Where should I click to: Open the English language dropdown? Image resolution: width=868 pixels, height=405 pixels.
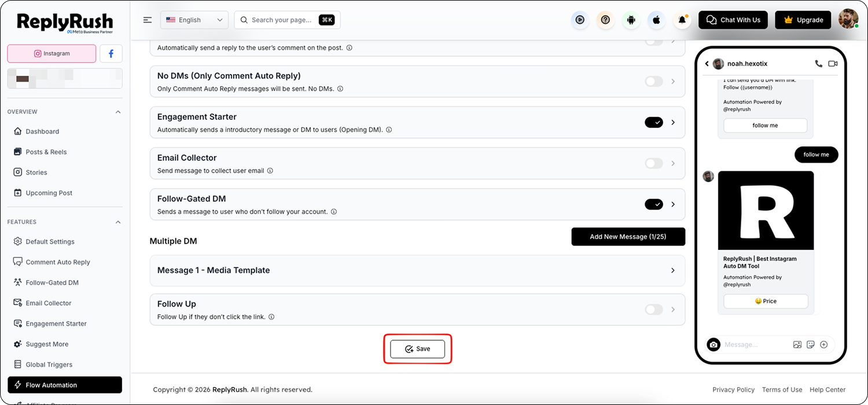[x=194, y=20]
